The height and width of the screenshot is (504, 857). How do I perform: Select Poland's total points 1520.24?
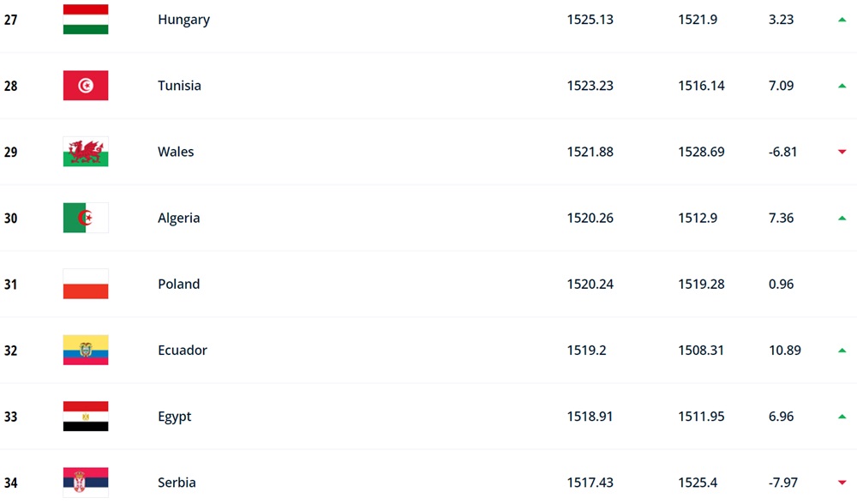590,285
